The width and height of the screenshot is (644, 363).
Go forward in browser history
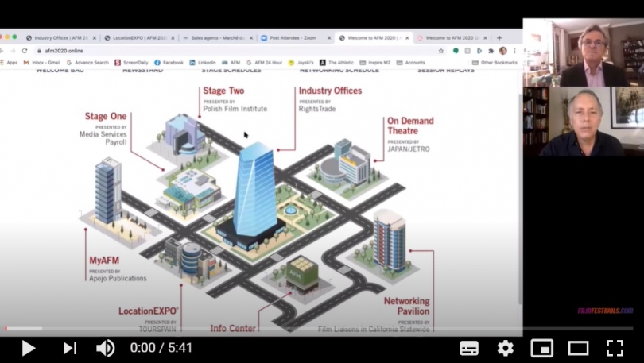[x=13, y=51]
